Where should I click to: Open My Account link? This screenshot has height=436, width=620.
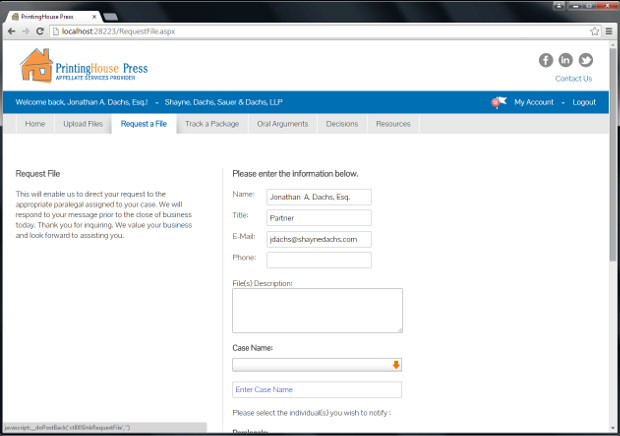click(x=534, y=102)
